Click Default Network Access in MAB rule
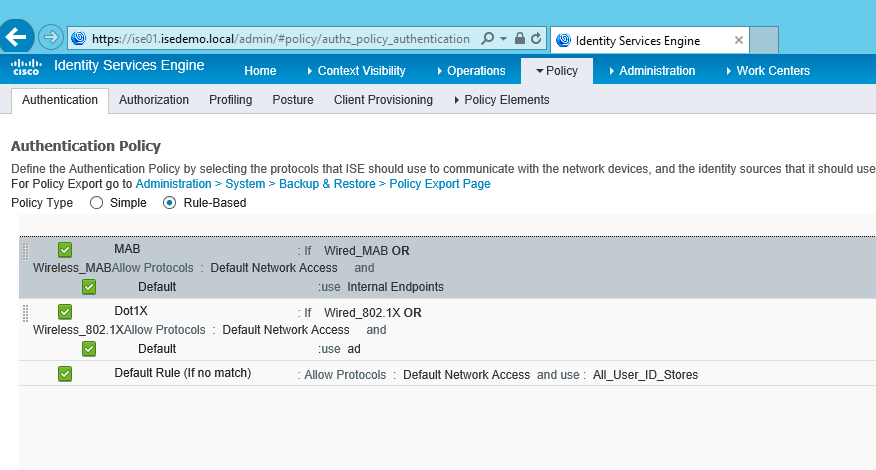The image size is (876, 470). tap(274, 268)
